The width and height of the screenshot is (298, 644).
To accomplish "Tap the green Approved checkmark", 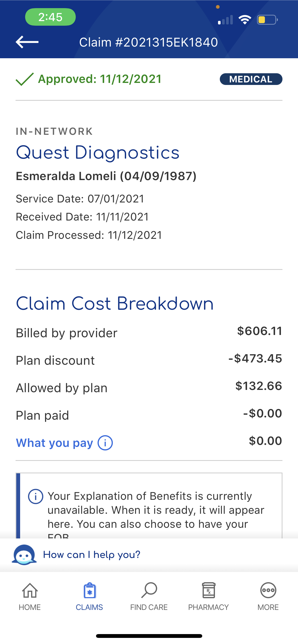I will pos(24,79).
